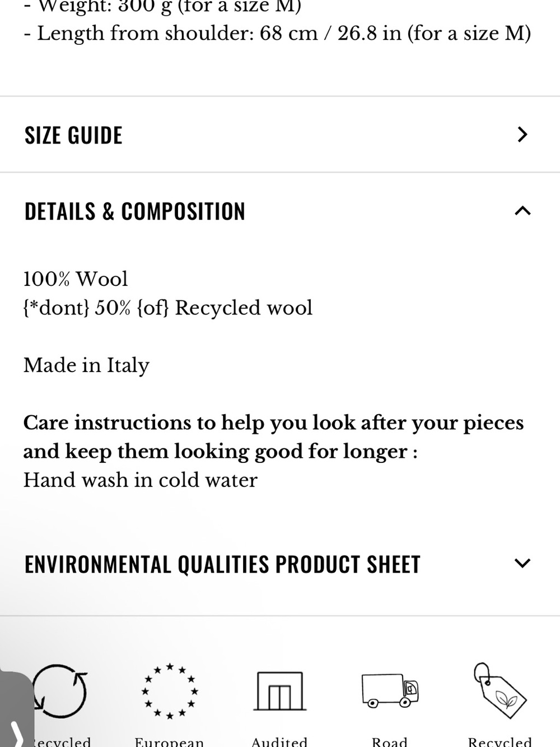Screen dimensions: 560x747
Task: Tap the recycled arrows circle icon
Action: (59, 690)
